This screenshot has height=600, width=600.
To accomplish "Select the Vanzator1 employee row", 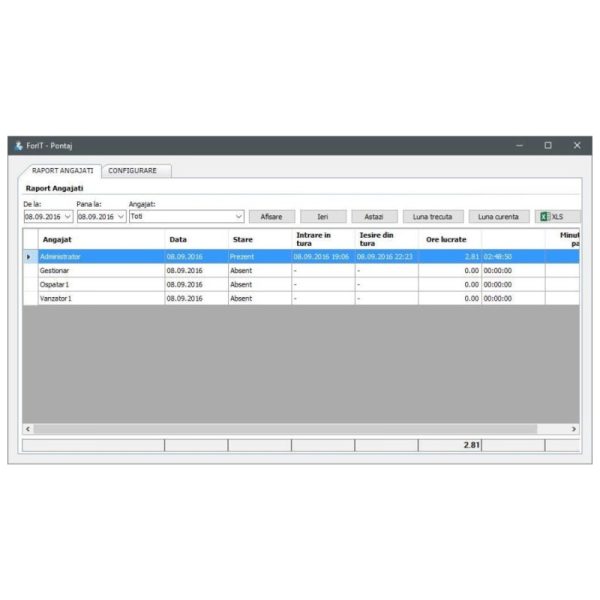I will point(100,298).
